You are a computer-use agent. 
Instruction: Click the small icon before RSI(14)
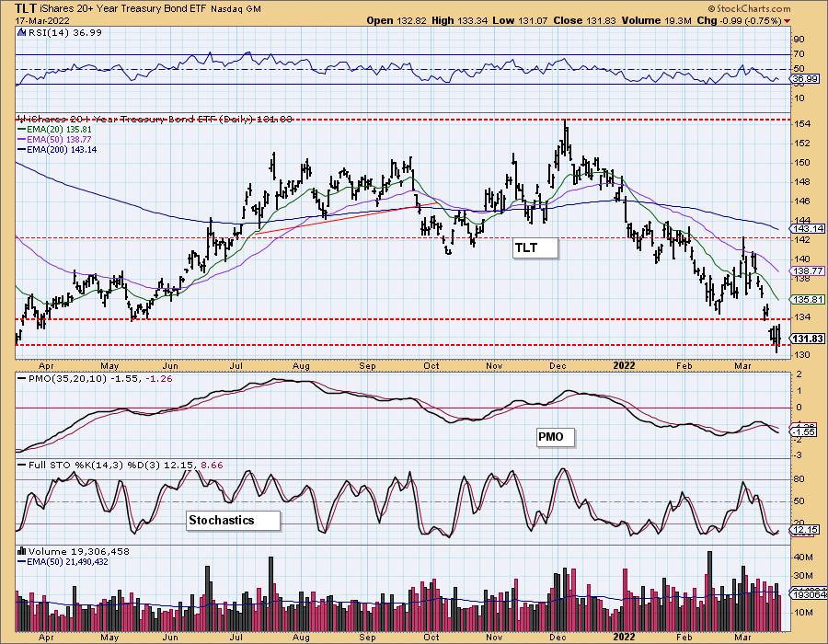click(22, 32)
